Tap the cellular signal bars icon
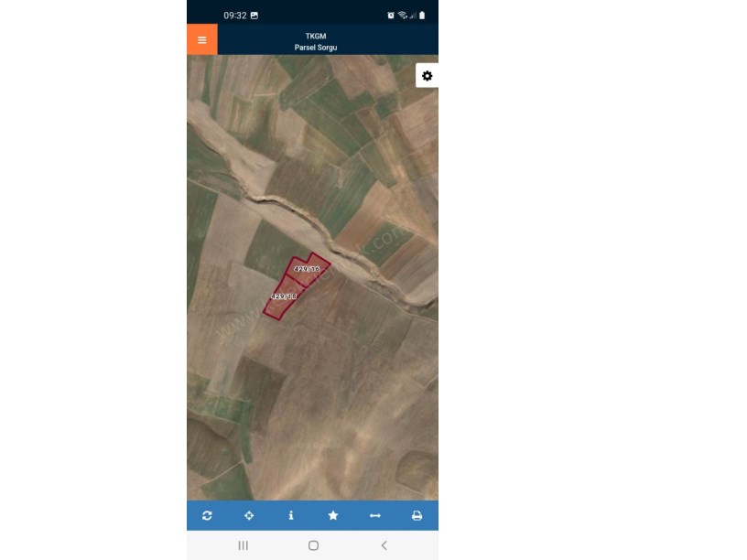Viewport: 747px width, 560px height. (x=413, y=16)
